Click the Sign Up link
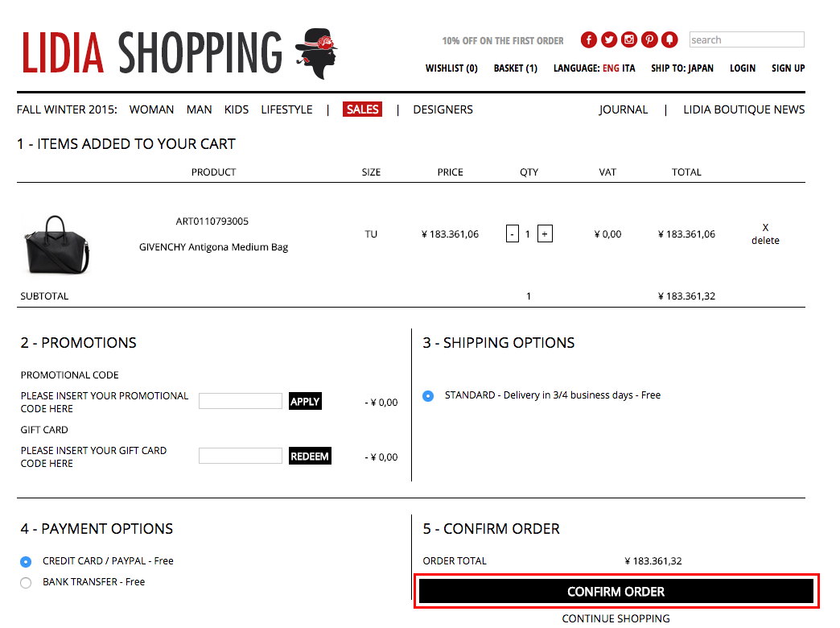The width and height of the screenshot is (840, 628). [788, 68]
